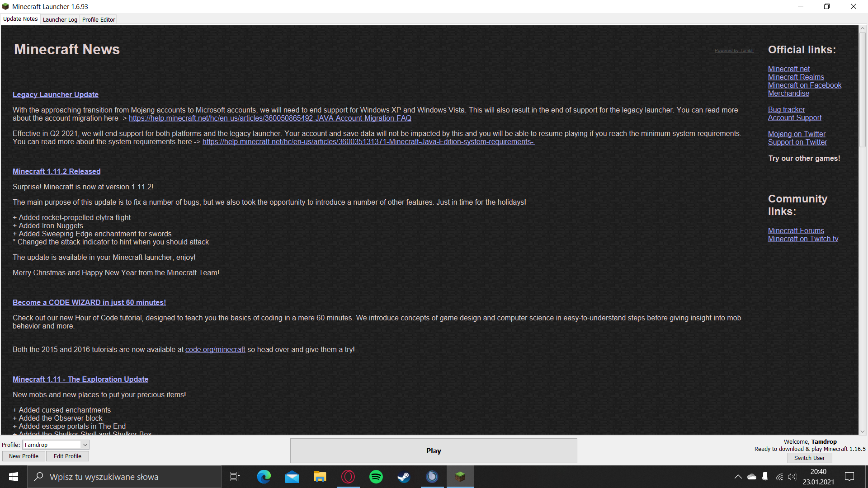
Task: Click the Task View taskbar icon
Action: [x=235, y=477]
